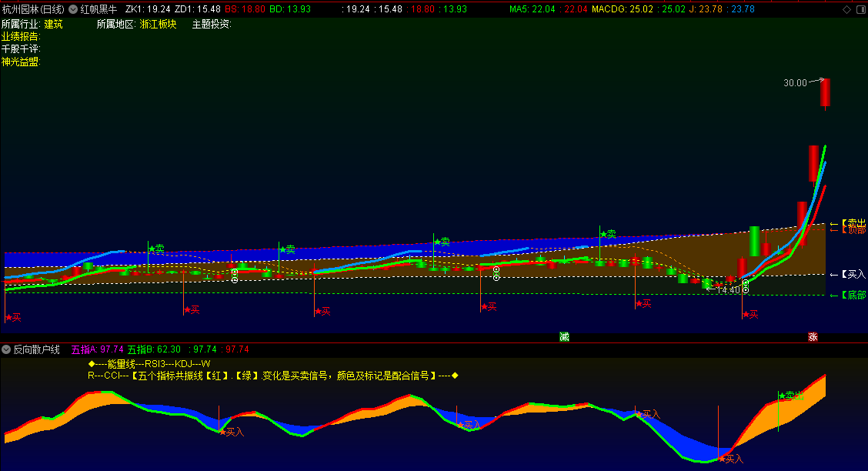Click the 【底部】 level label on right

[x=853, y=295]
